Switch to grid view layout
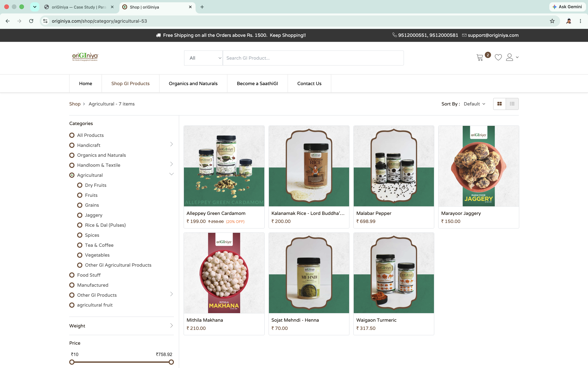Screen dimensions: 588x368 pos(499,104)
